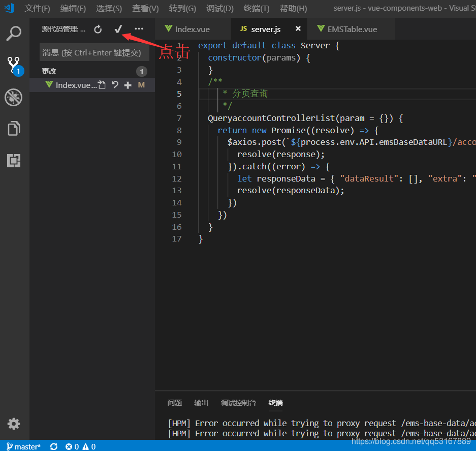This screenshot has height=451, width=476.
Task: Stage changes for Index.vue with plus
Action: tap(128, 85)
